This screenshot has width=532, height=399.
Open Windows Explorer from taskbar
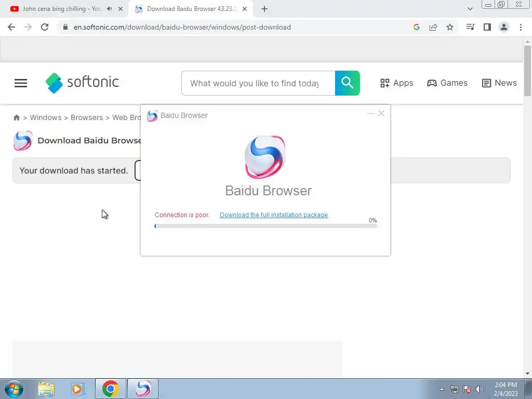point(46,389)
